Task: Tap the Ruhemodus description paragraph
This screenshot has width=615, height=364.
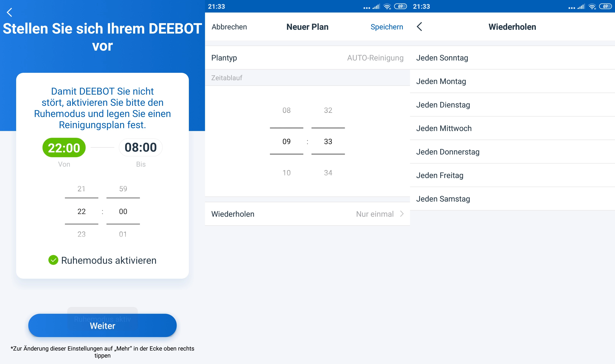Action: point(102,108)
